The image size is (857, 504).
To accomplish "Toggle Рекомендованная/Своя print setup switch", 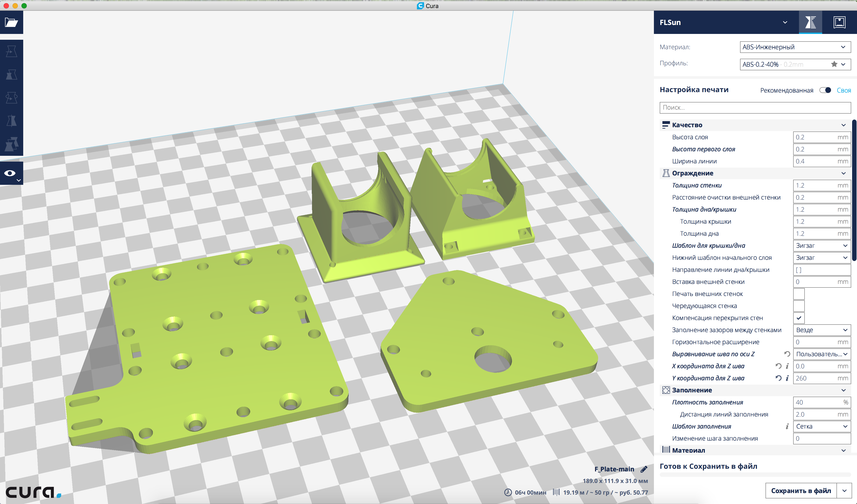I will [x=825, y=90].
